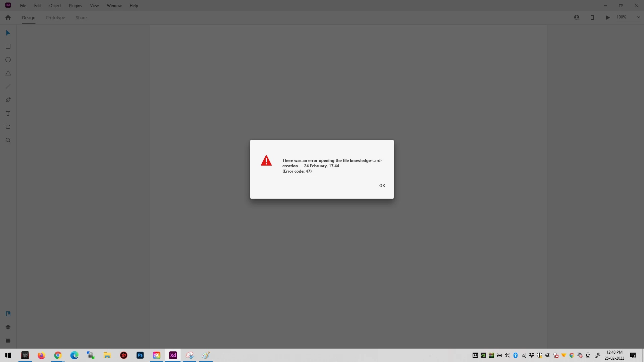The width and height of the screenshot is (644, 362).
Task: Switch to the Prototype tab
Action: (x=55, y=17)
